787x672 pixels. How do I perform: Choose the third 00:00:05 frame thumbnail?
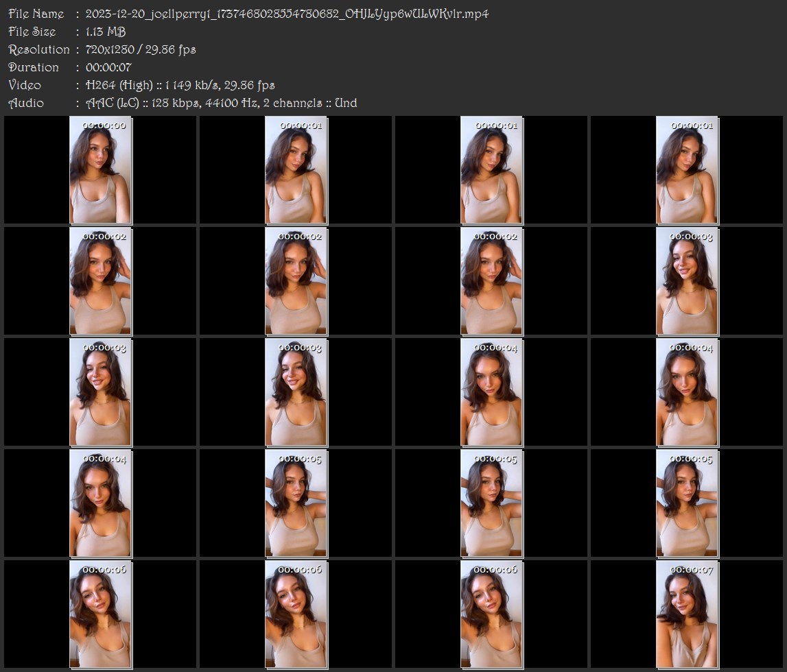[687, 503]
